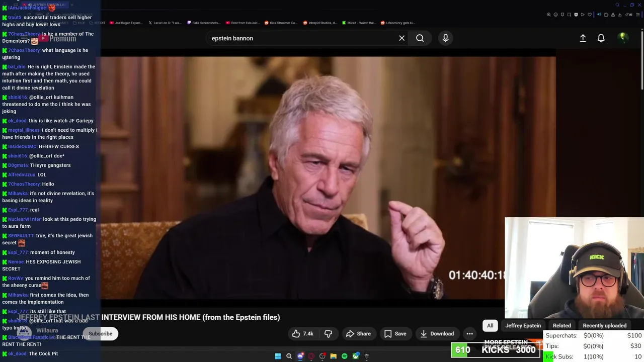Open the 'Lifeismizzy gets ki...' bookmark
Screen dimensions: 644x362
(x=397, y=23)
